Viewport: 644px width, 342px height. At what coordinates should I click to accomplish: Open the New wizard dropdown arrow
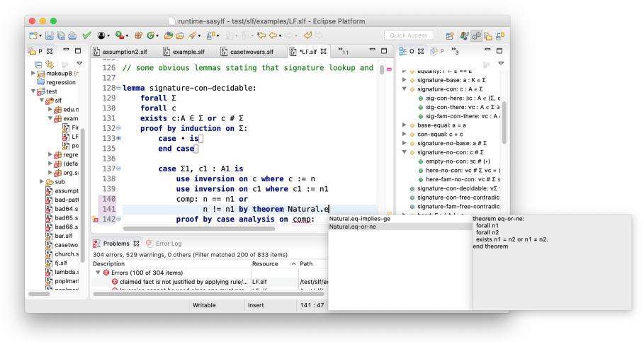click(40, 36)
